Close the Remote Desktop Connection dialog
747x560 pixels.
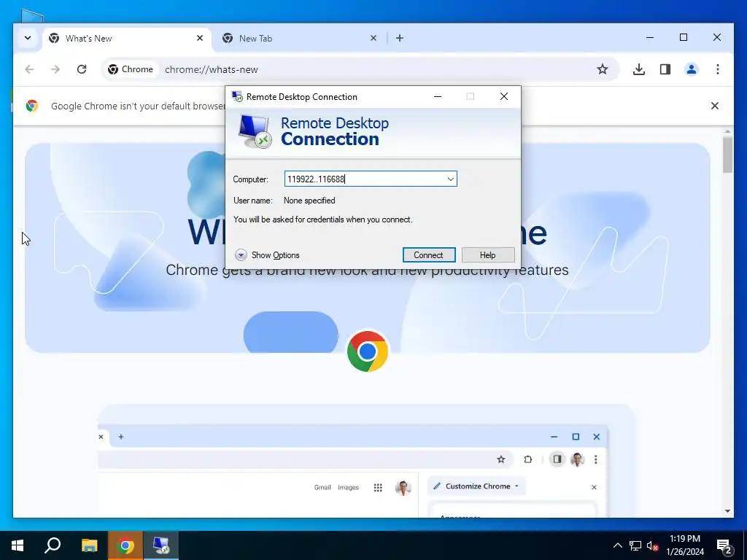tap(504, 97)
